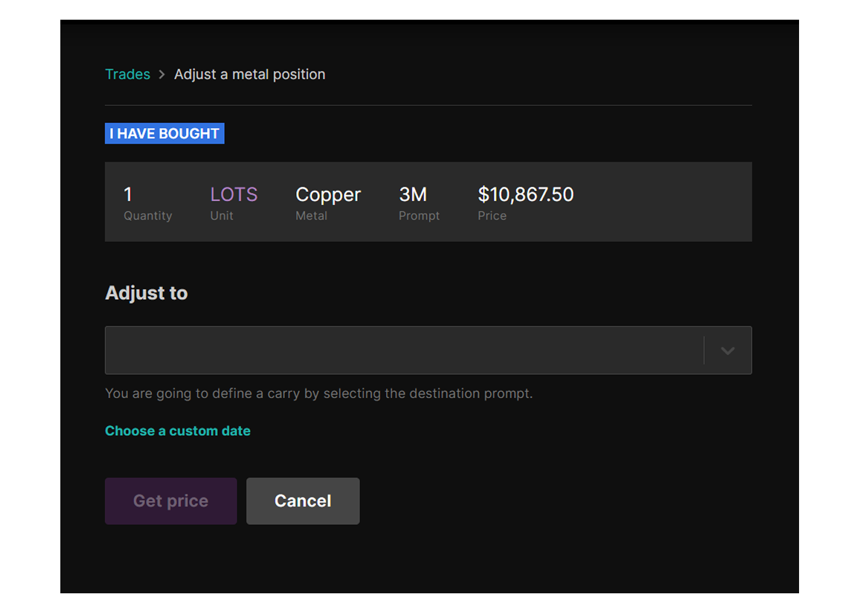Click the 'Adjust to' section heading
The image size is (868, 613).
[x=147, y=293]
